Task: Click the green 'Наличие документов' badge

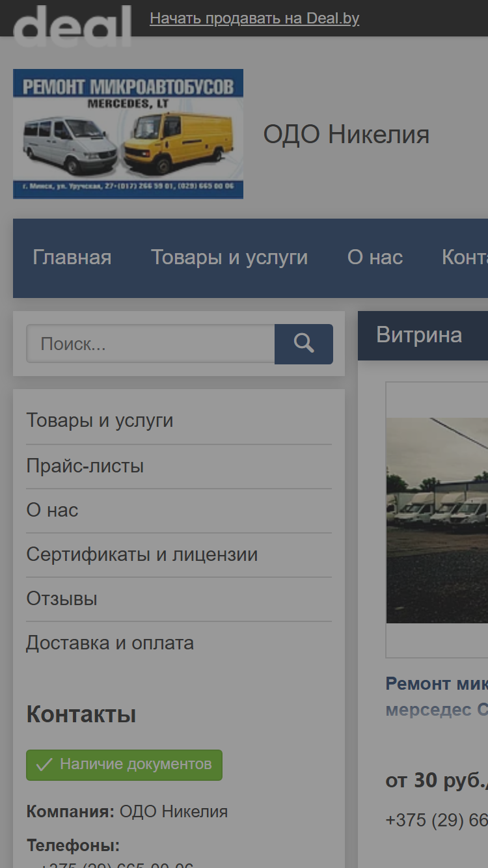Action: 124,765
